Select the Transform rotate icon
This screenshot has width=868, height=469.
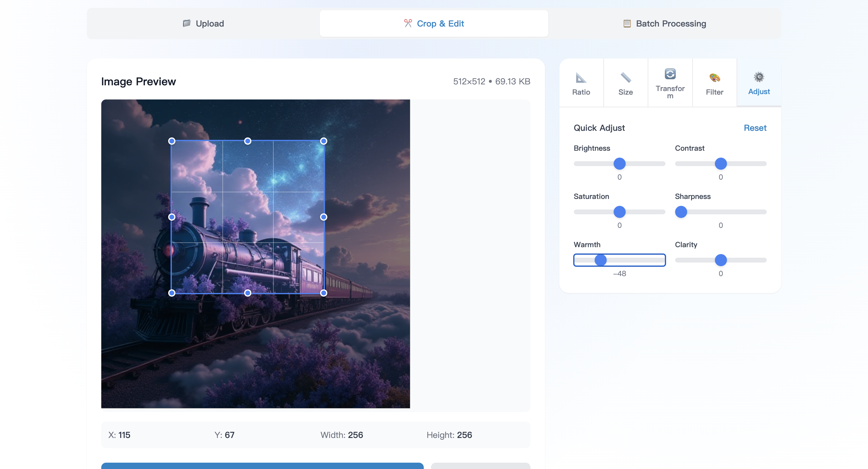[x=670, y=74]
